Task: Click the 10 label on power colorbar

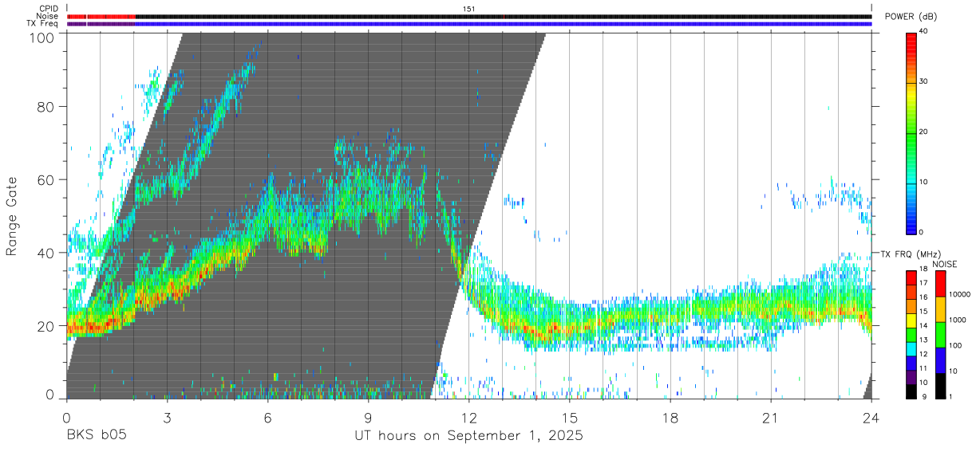Action: pyautogui.click(x=923, y=183)
